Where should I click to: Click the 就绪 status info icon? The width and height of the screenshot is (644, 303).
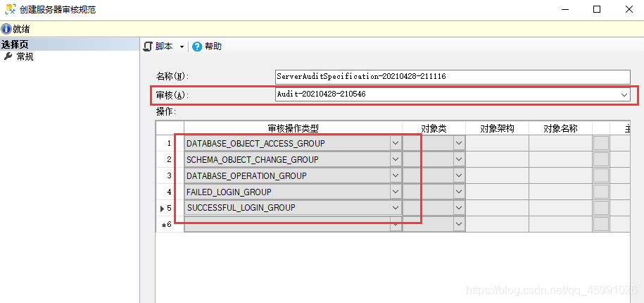pos(6,29)
